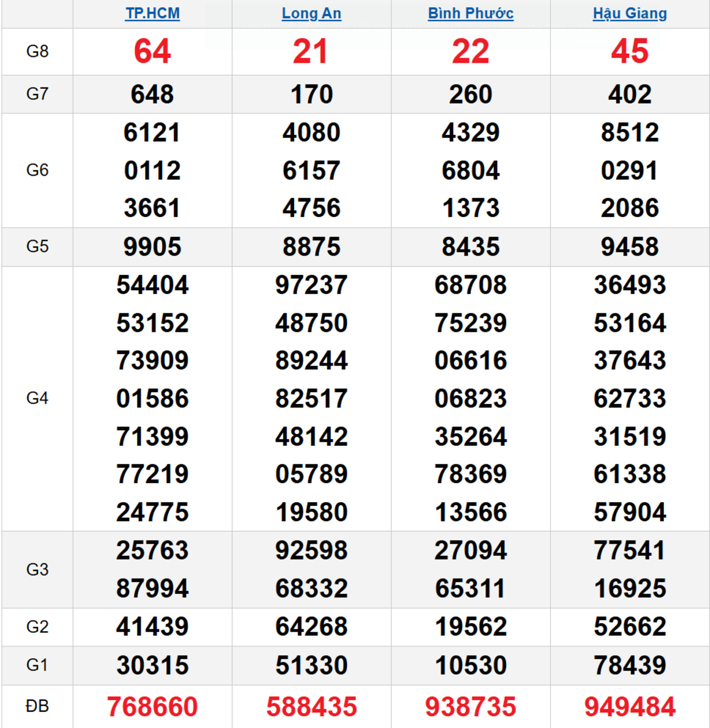
Task: Select the ĐB row label
Action: point(37,706)
